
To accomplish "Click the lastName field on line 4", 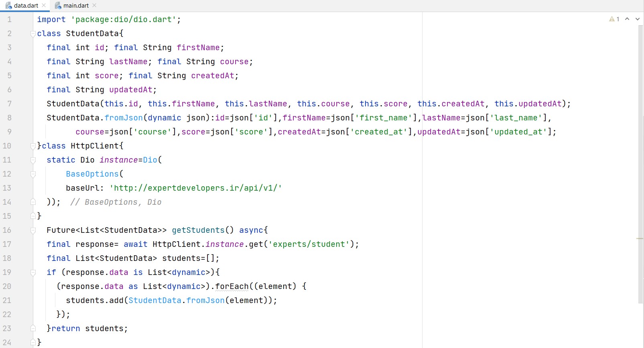I will (x=128, y=61).
